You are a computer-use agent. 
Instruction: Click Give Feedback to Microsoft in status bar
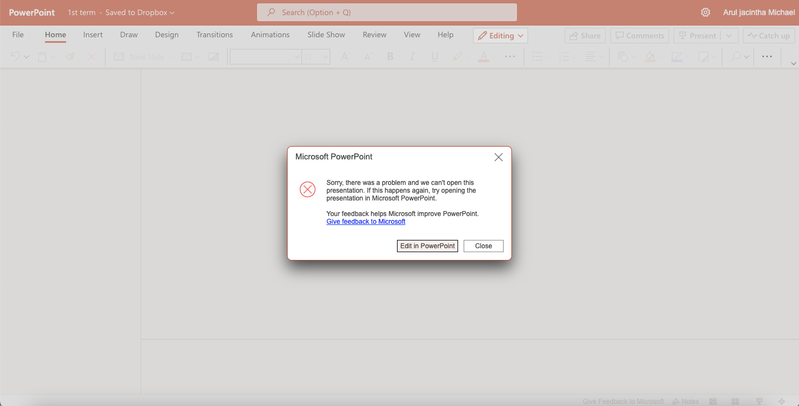(623, 401)
